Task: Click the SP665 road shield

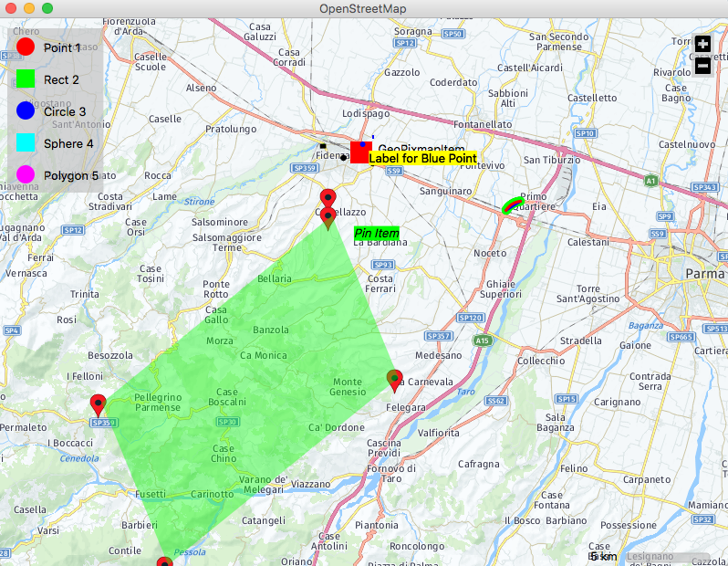Action: click(x=681, y=337)
